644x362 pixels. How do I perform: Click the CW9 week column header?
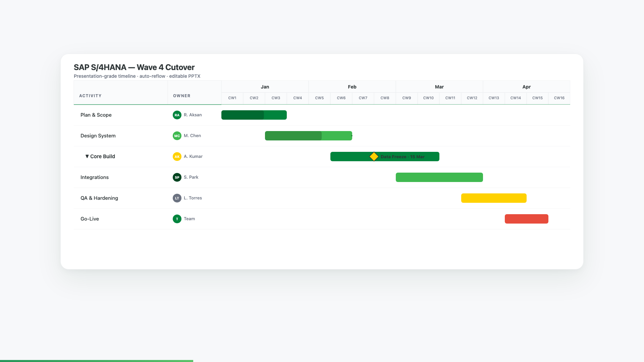click(x=407, y=98)
